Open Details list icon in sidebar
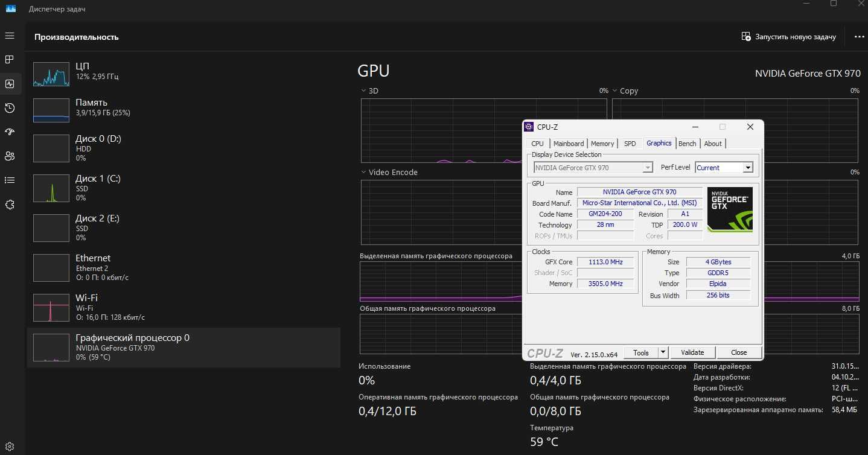 [x=10, y=180]
